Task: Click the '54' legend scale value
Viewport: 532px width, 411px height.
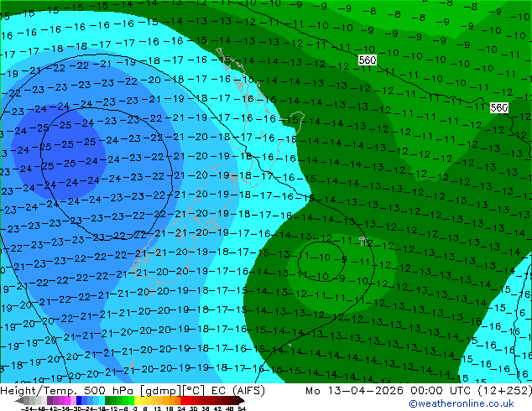Action: (241, 408)
